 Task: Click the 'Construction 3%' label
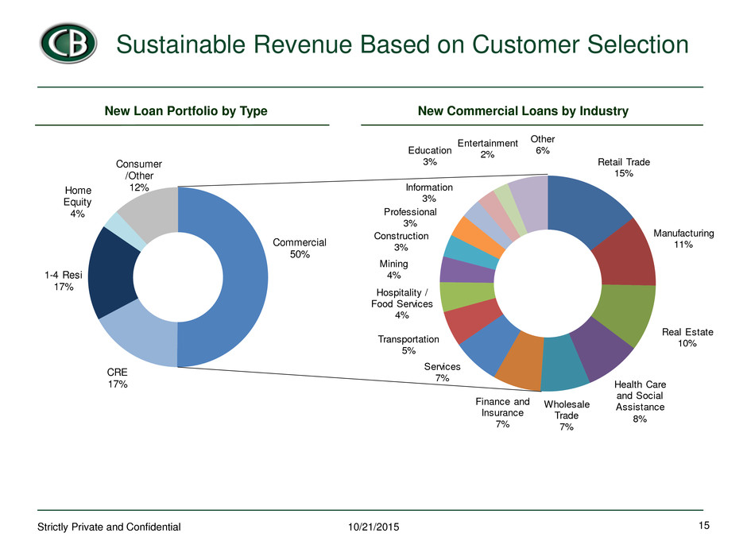(x=401, y=241)
